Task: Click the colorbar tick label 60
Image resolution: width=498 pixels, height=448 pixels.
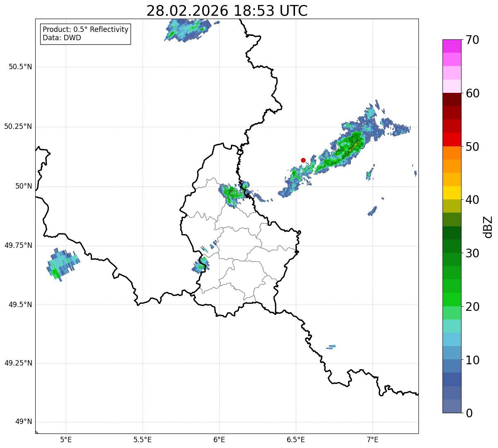Action: tap(472, 93)
